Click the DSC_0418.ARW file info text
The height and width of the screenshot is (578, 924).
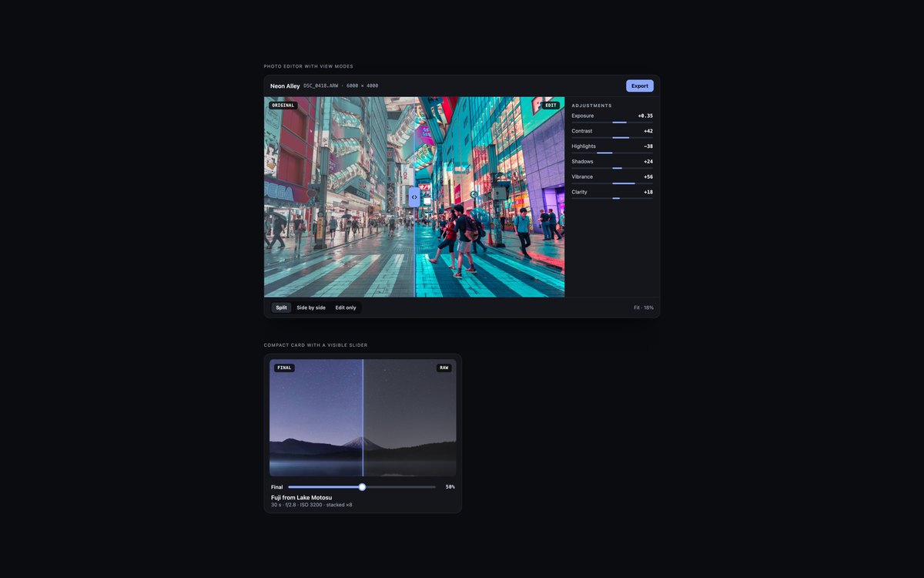coord(341,86)
